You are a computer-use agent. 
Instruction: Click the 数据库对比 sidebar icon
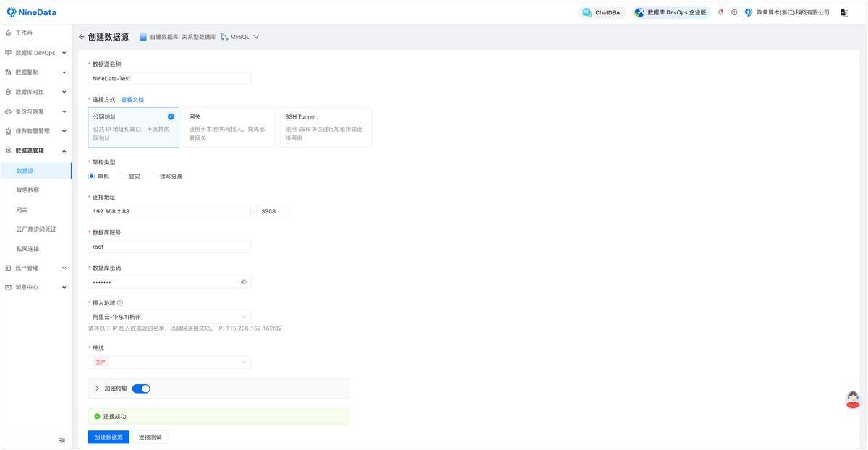pyautogui.click(x=8, y=92)
